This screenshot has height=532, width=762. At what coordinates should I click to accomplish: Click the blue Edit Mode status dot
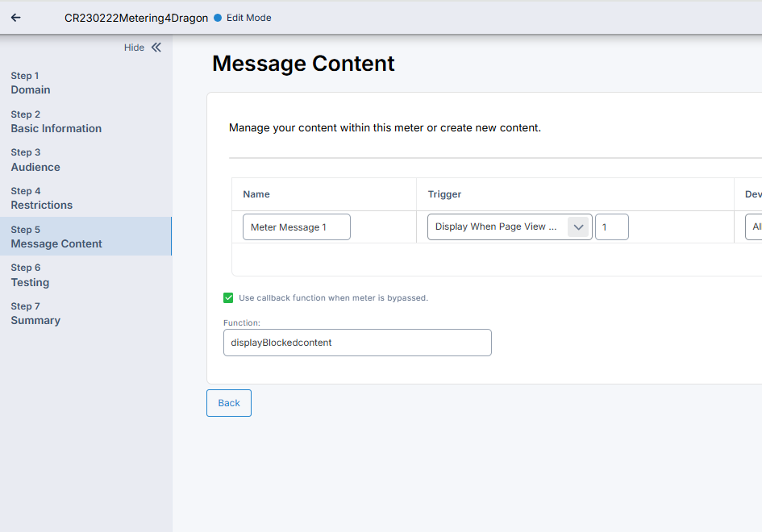click(218, 18)
